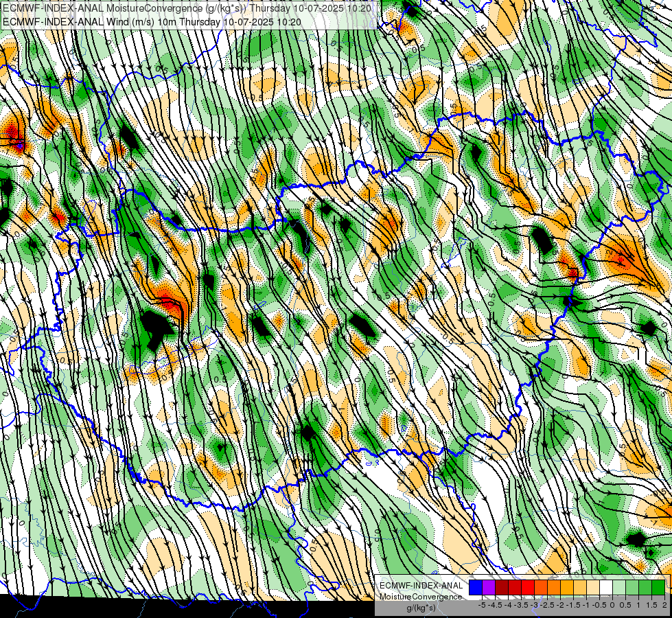Click the -2.5 tick label in the legend
672x618 pixels.
547,605
